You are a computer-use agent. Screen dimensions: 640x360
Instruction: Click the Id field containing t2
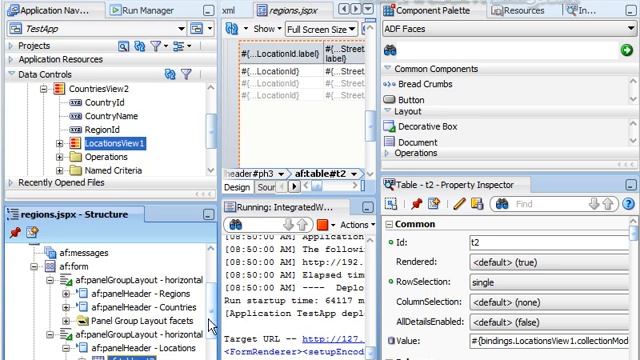tap(549, 242)
